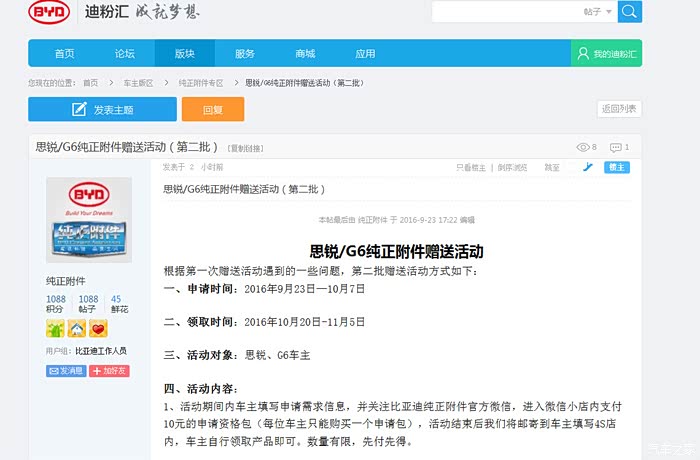Toggle 只看楼主 author-only view
Viewport: 700px width, 460px height.
pyautogui.click(x=471, y=168)
